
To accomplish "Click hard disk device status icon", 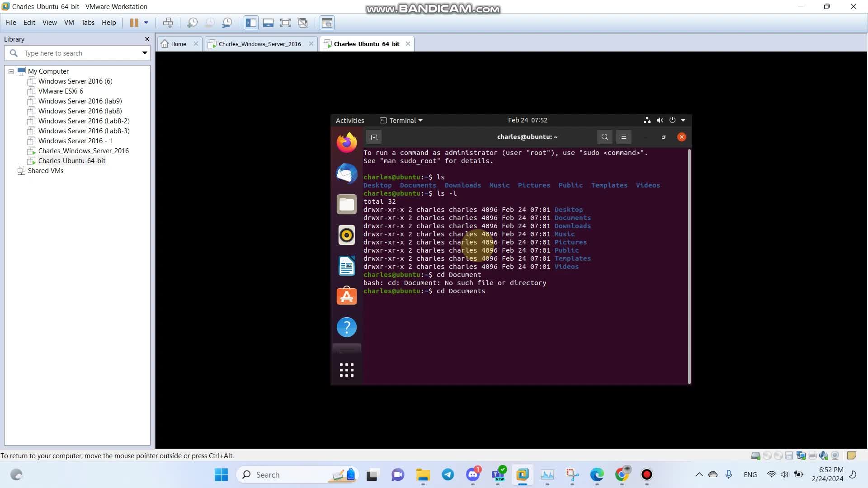I will tap(755, 455).
